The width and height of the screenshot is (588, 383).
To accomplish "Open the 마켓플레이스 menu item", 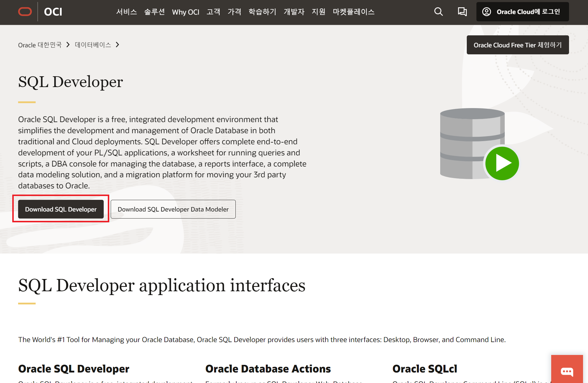I will pos(353,12).
